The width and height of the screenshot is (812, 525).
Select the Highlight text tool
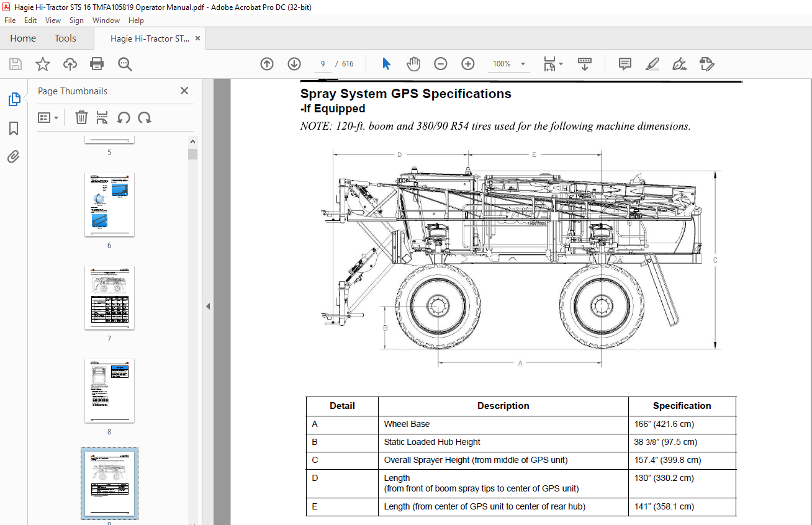point(652,64)
